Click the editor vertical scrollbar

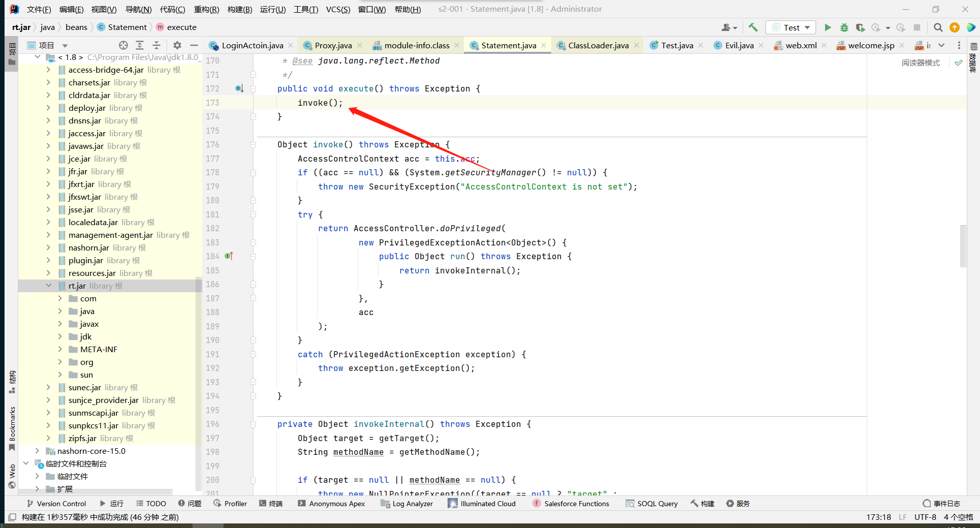(x=963, y=246)
